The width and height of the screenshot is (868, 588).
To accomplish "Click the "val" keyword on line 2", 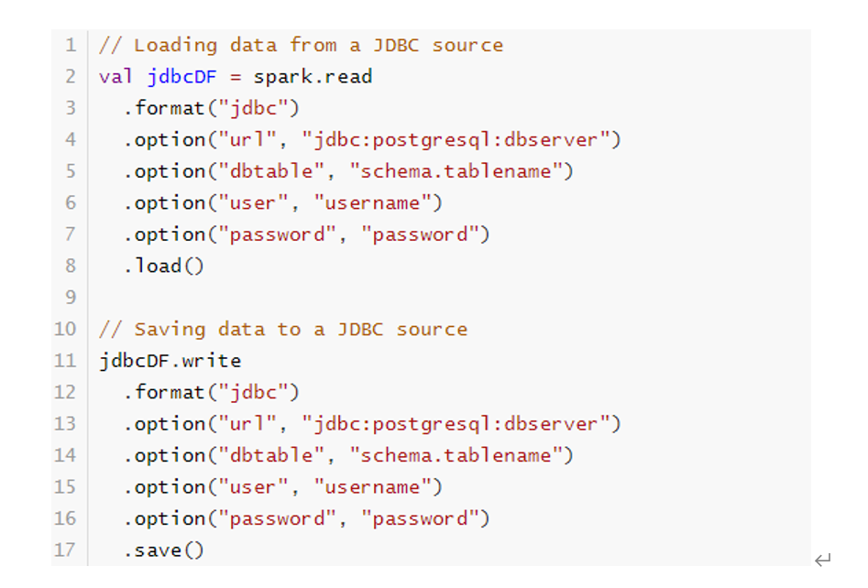I will pos(116,77).
